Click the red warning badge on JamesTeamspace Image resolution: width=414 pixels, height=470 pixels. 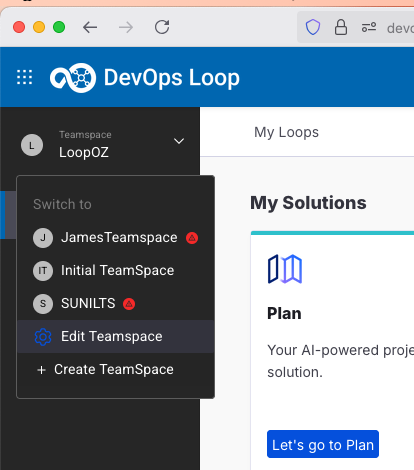pos(192,238)
